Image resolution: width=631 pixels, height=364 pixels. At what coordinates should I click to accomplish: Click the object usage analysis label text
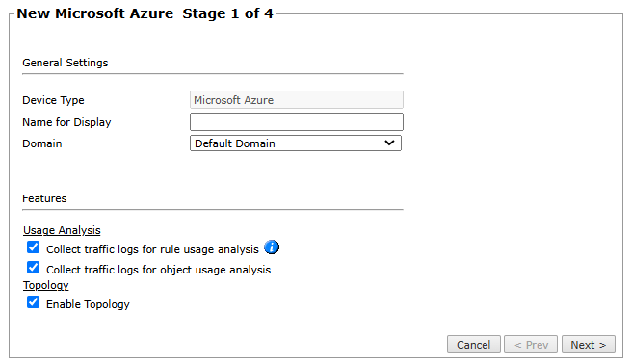[x=158, y=270]
